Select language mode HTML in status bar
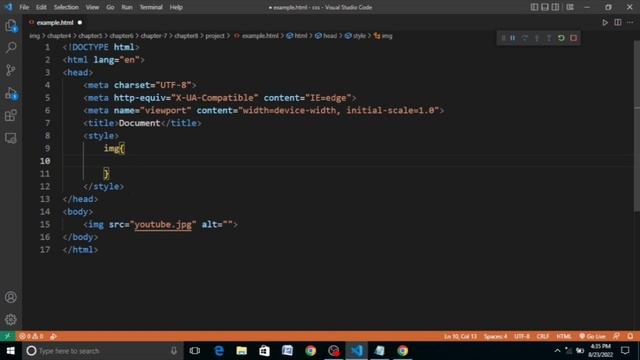Image resolution: width=640 pixels, height=360 pixels. point(564,336)
